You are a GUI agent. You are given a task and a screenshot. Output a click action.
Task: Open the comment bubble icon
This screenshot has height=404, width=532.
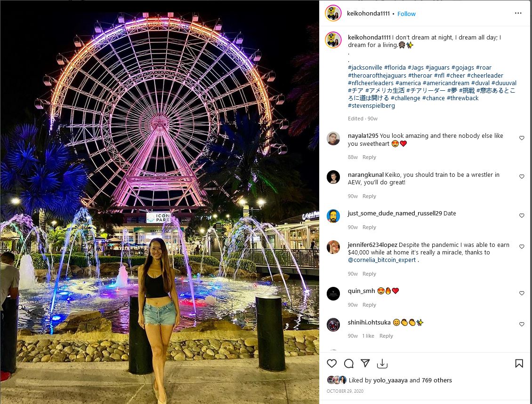point(349,364)
